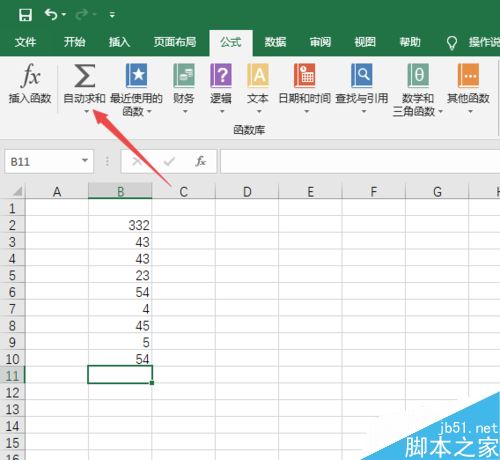Open the Date and Time functions icon
The width and height of the screenshot is (500, 460).
coord(304,75)
